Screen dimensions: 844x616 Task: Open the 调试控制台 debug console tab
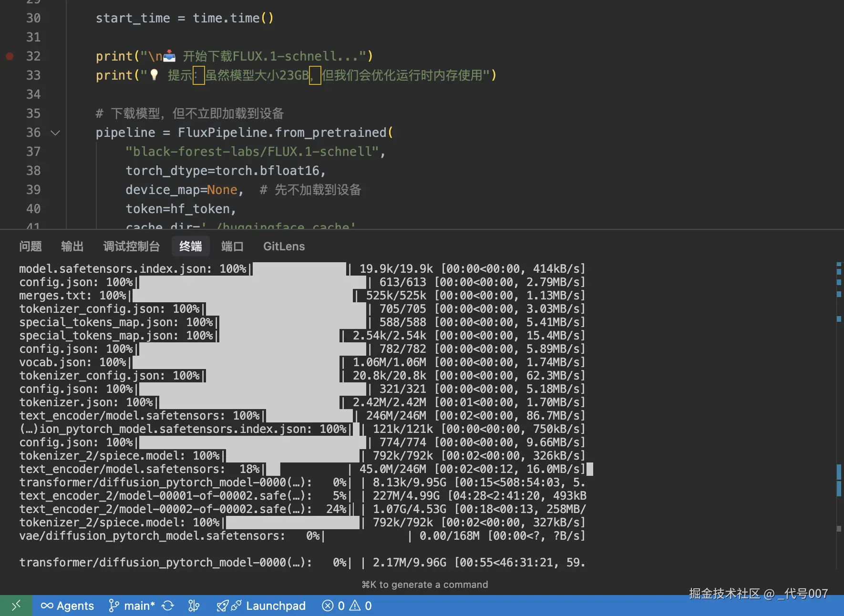click(131, 246)
